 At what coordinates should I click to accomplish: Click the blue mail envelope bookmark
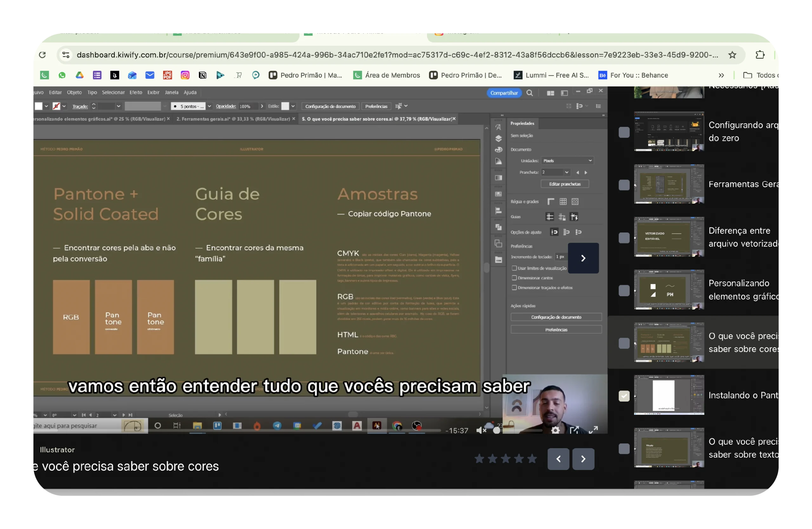click(x=150, y=75)
